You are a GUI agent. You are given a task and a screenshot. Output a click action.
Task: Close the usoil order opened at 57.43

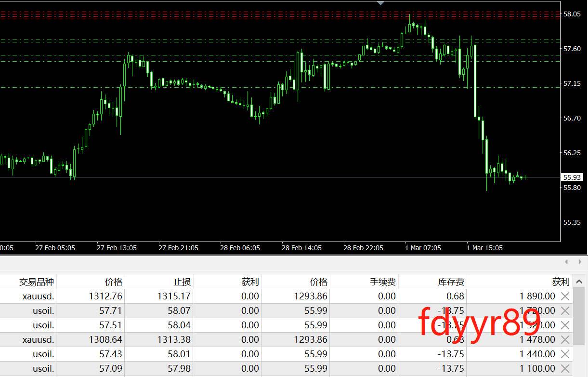[565, 354]
